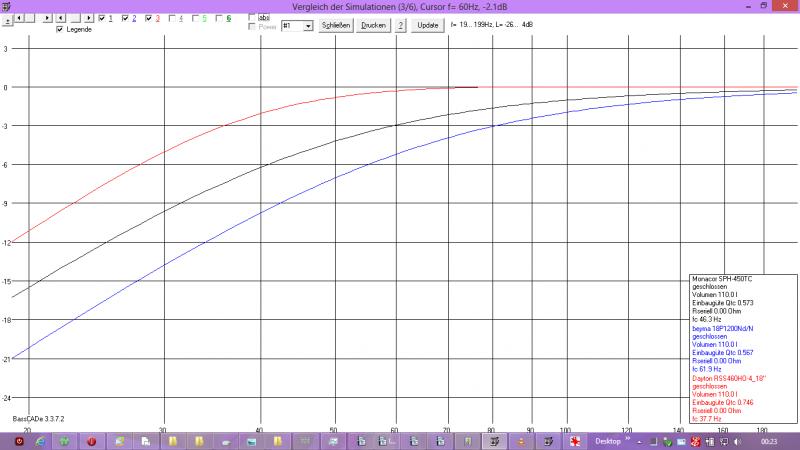Click red star icon on taskbar
The width and height of the screenshot is (800, 450).
coord(575,441)
